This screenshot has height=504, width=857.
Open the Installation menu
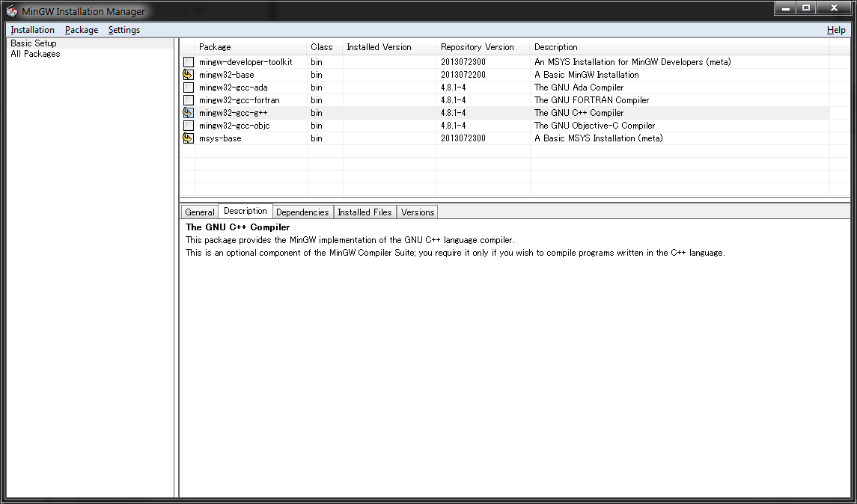point(32,30)
